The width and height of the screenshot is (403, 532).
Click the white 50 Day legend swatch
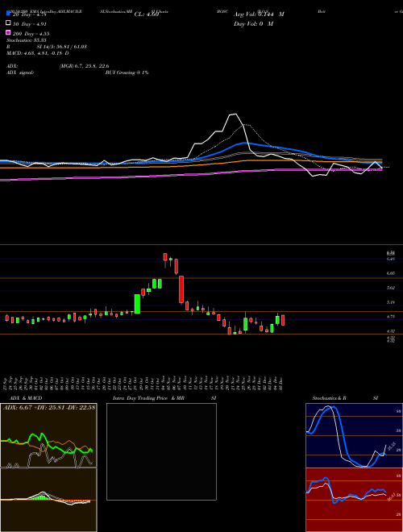[x=9, y=23]
